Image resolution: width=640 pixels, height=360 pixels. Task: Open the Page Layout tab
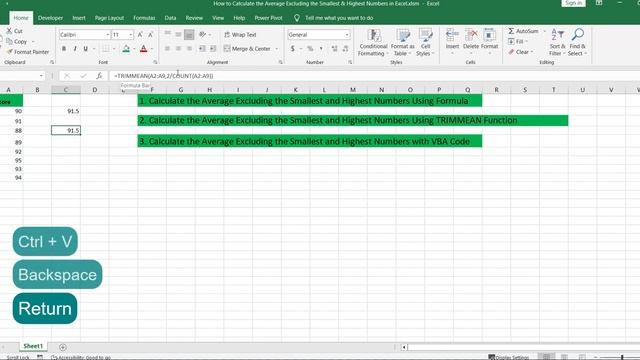click(x=109, y=18)
